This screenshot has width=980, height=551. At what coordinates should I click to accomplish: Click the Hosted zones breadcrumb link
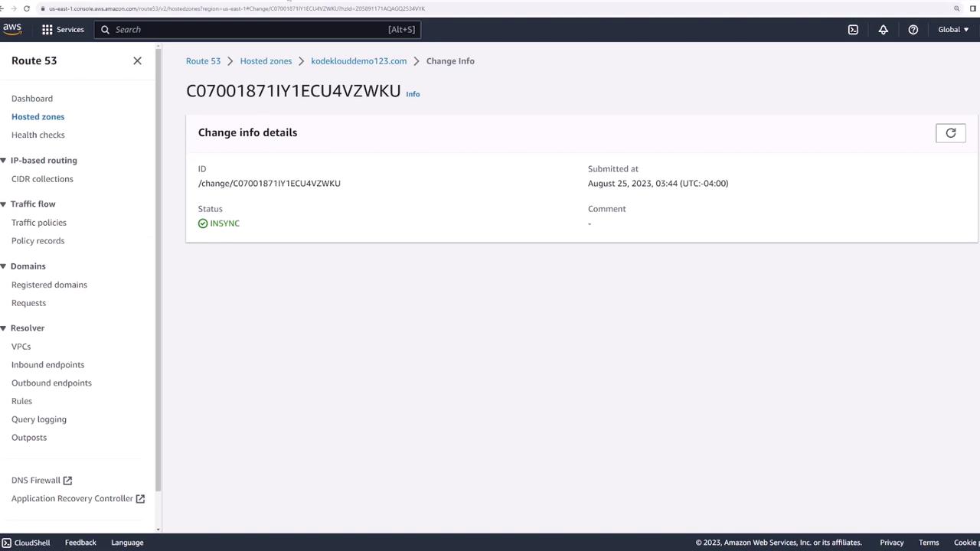click(266, 61)
